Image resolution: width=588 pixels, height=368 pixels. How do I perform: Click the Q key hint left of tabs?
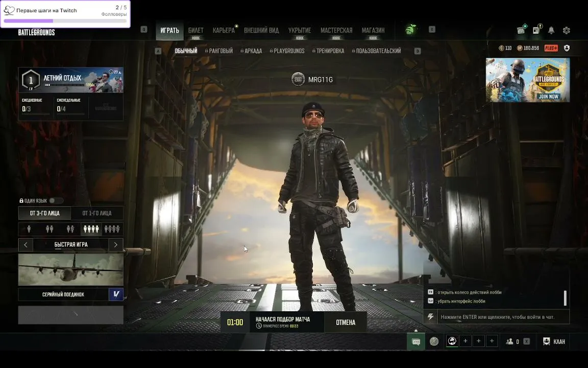(x=144, y=29)
